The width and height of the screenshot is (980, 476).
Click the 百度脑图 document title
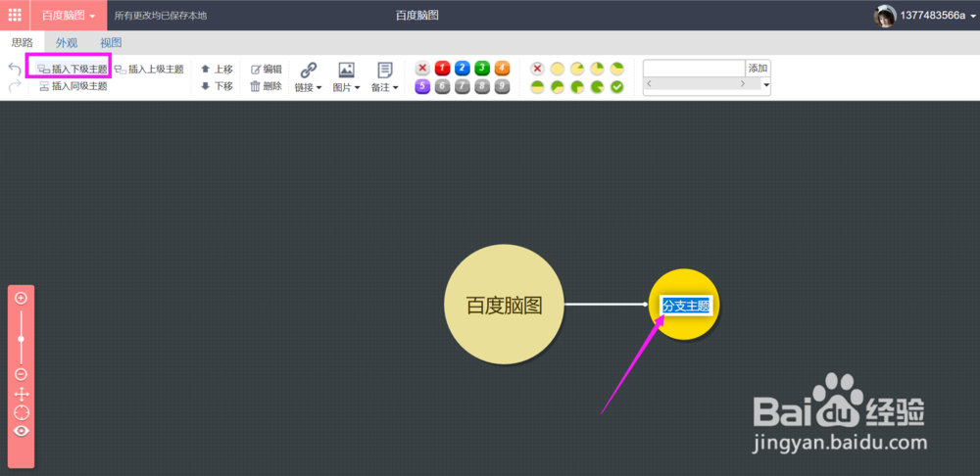416,15
